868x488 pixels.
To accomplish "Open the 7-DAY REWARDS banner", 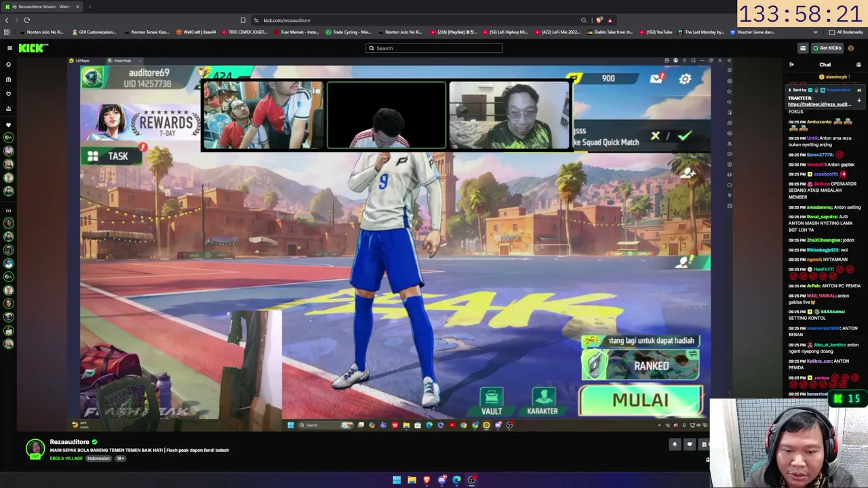I will pos(140,122).
